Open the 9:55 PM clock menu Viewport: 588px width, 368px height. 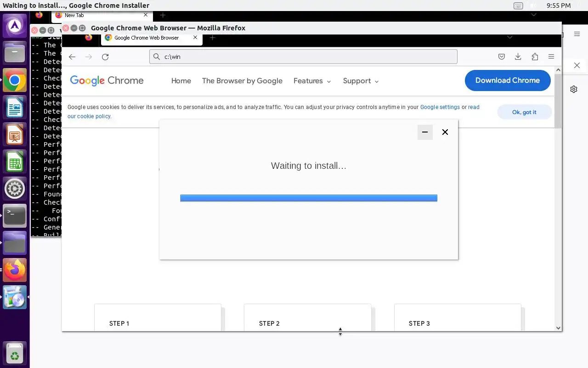(559, 6)
